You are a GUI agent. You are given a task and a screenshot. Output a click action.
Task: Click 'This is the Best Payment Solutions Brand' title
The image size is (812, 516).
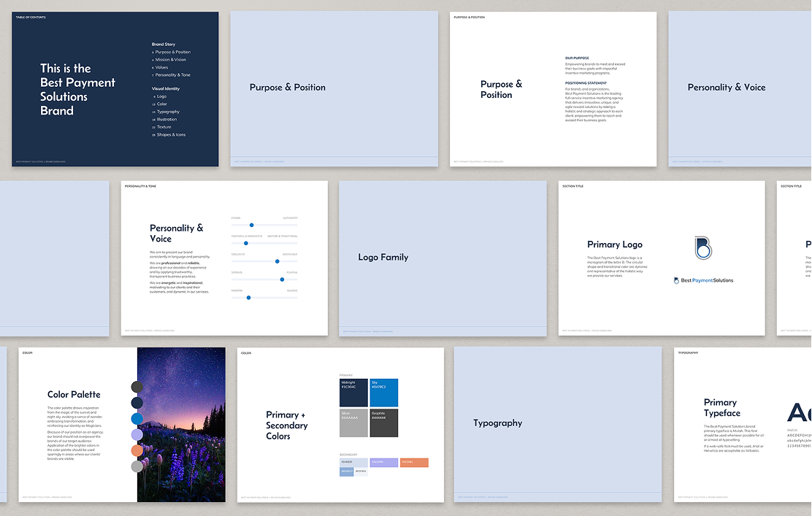[x=77, y=90]
